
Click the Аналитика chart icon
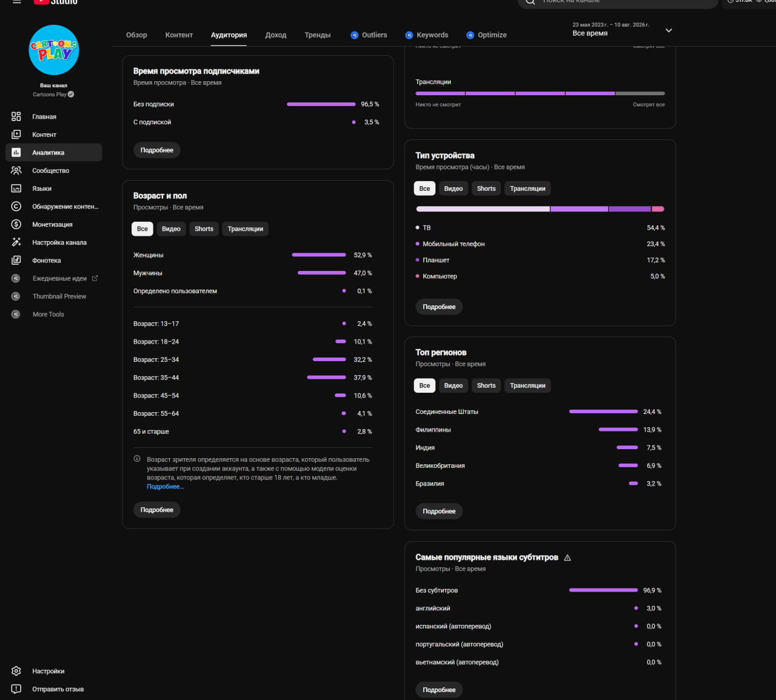coord(16,152)
